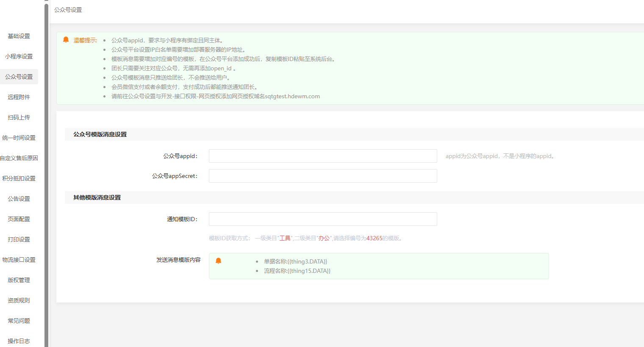Screen dimensions: 644x347
Task: Click the bell icon in 发送消息模版内容 box
Action: pyautogui.click(x=218, y=261)
